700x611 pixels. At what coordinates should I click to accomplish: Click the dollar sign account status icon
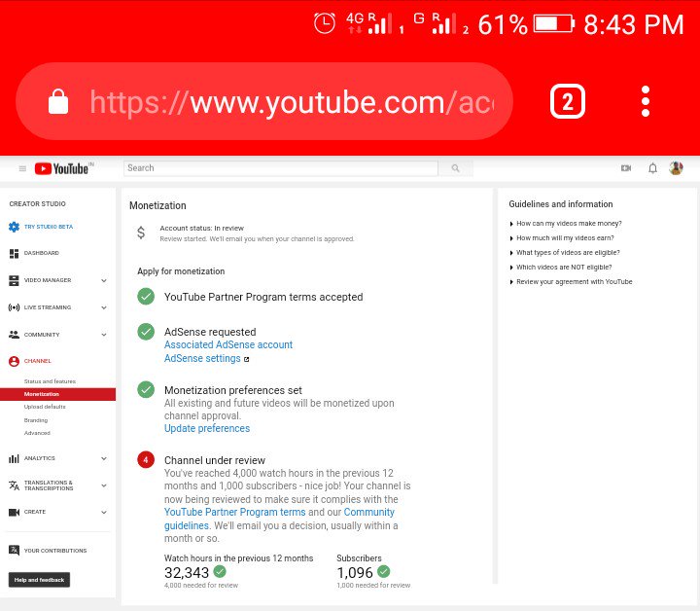tap(141, 233)
